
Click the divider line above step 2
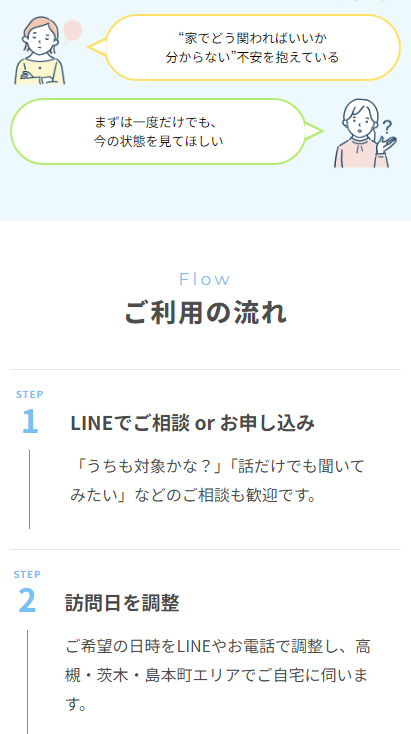click(206, 549)
